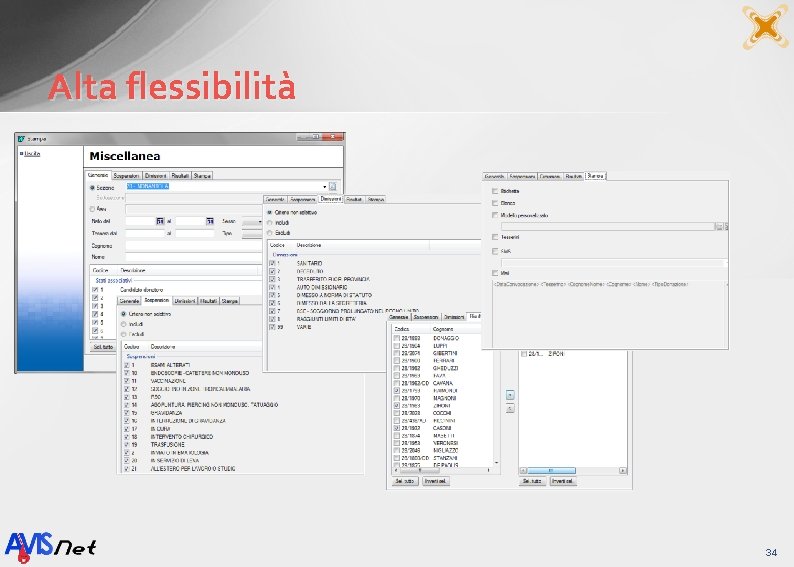Open the Tipo dropdown
The height and width of the screenshot is (567, 794).
tap(252, 233)
